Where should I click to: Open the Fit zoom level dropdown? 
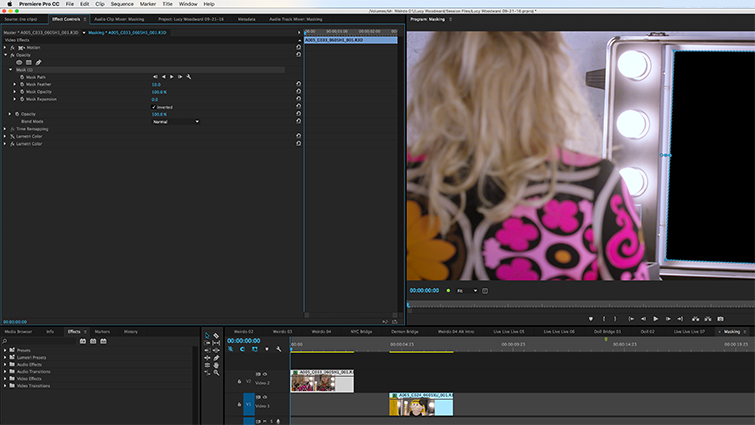pyautogui.click(x=467, y=291)
